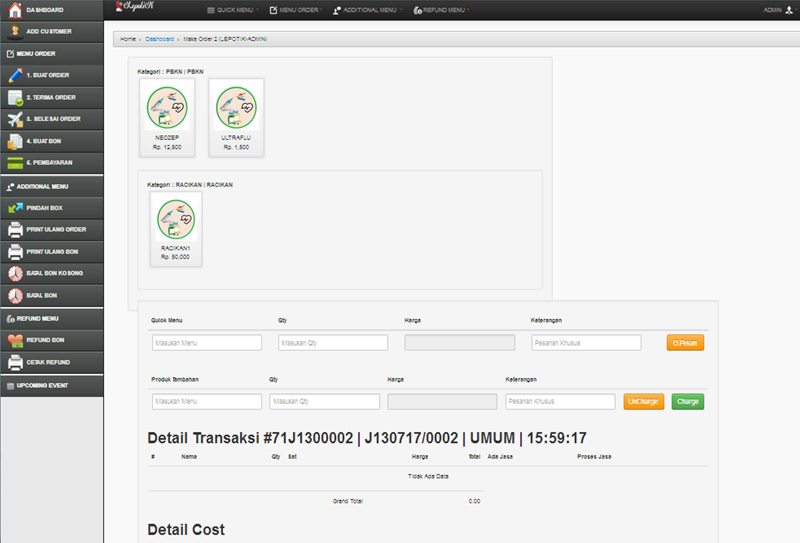The image size is (800, 543).
Task: Click the Batal Bon clock icon
Action: click(x=15, y=295)
